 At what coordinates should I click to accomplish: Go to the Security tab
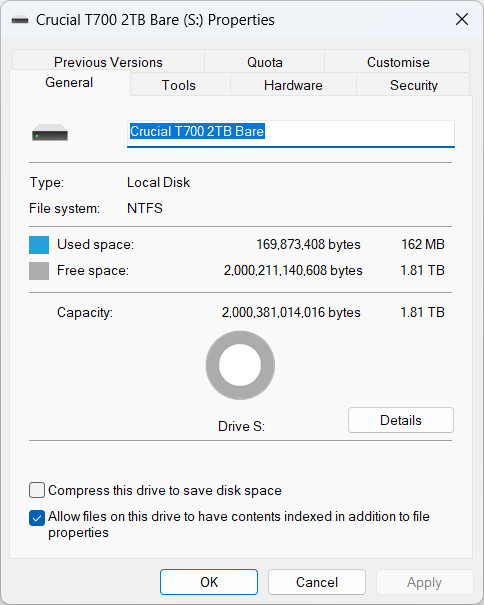click(x=413, y=85)
